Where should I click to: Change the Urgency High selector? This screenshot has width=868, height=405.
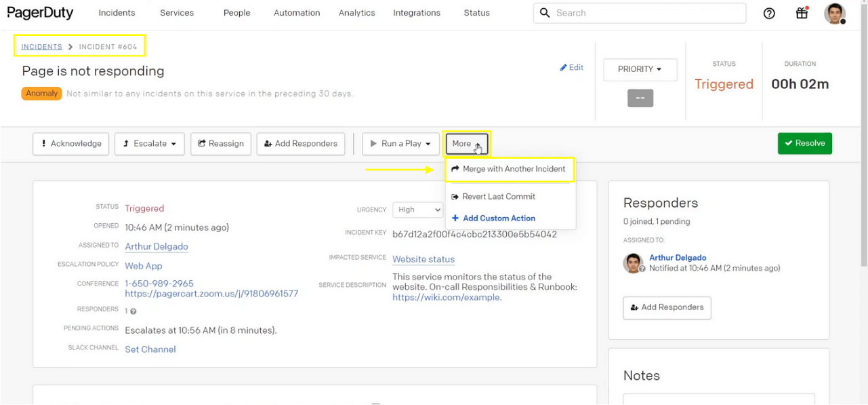click(x=419, y=210)
